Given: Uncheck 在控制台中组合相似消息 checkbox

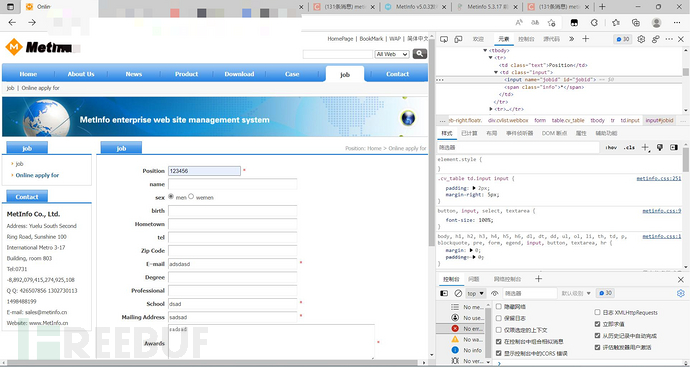Looking at the screenshot, I should point(499,341).
